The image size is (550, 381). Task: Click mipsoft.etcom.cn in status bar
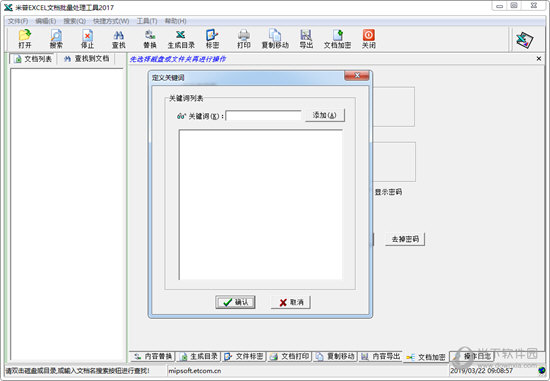(x=195, y=370)
